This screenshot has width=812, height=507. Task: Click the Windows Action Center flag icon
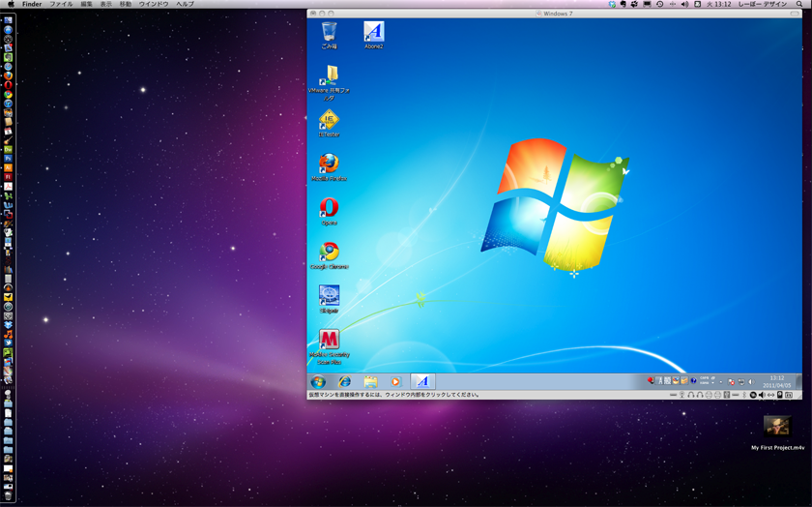(x=730, y=381)
